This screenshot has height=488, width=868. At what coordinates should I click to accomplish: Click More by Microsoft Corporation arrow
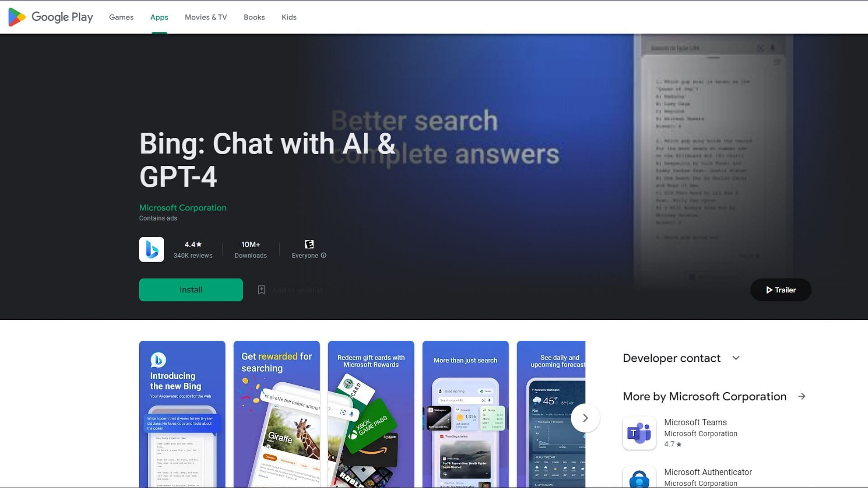802,396
